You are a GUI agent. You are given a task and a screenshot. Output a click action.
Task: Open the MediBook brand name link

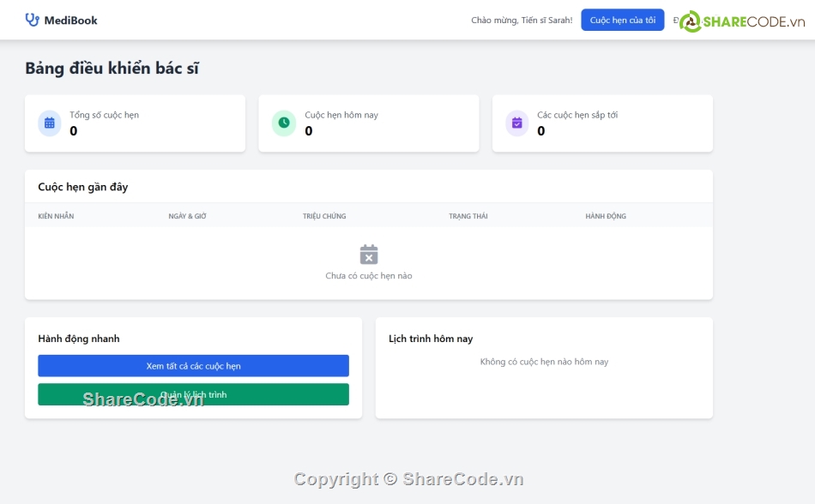coord(70,20)
